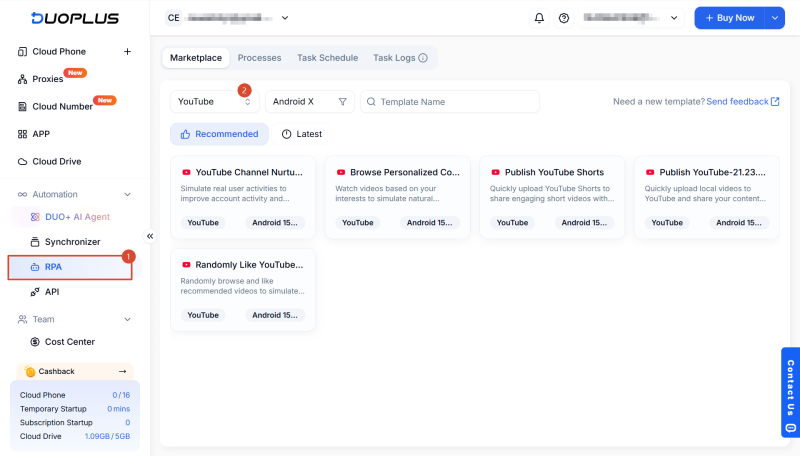
Task: Click the API plug icon
Action: [x=35, y=292]
